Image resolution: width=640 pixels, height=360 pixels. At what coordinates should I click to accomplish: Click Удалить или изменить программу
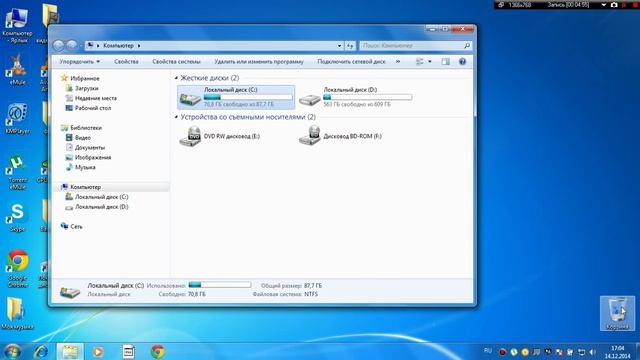pos(259,62)
